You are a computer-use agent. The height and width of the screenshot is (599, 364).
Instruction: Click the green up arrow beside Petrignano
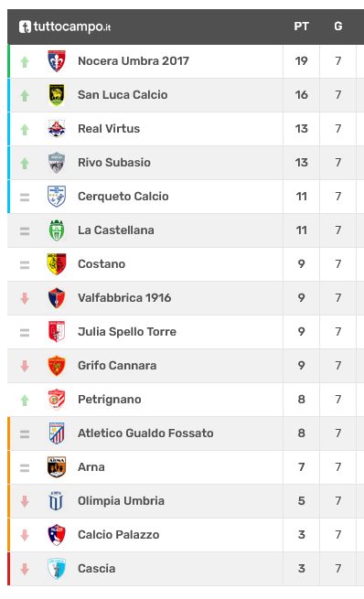click(25, 400)
